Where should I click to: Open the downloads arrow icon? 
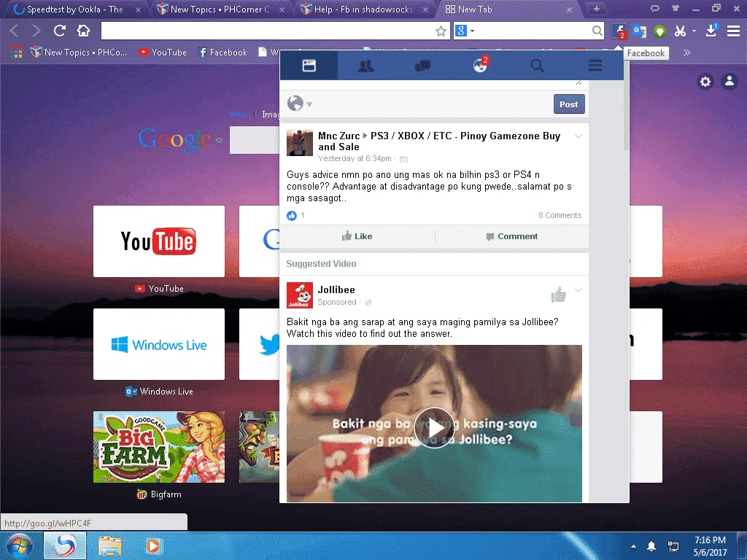711,31
